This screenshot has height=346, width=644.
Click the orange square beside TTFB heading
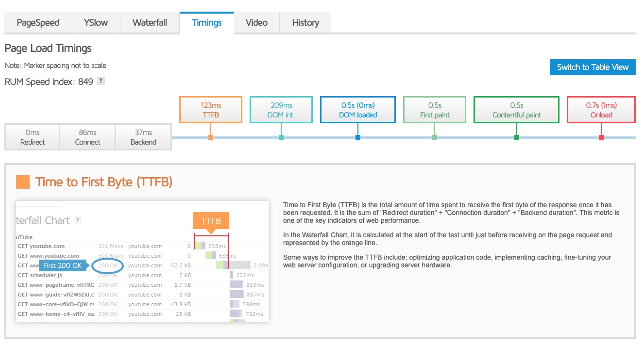click(x=23, y=182)
